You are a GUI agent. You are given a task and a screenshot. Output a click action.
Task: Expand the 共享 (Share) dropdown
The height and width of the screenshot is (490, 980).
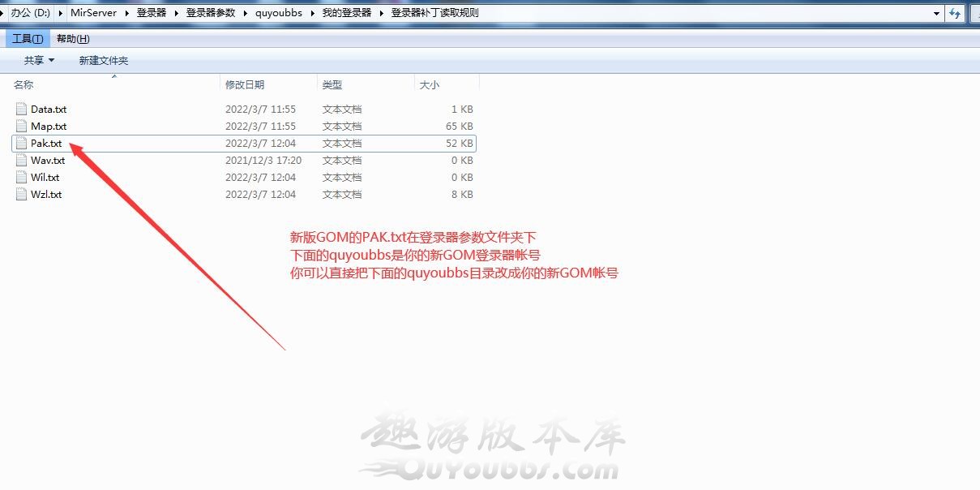(39, 60)
